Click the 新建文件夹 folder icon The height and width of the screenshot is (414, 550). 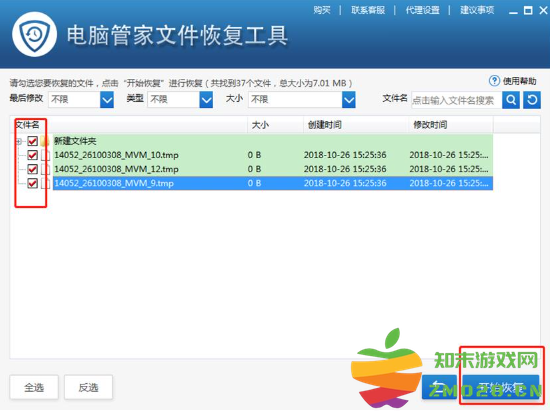[x=45, y=141]
